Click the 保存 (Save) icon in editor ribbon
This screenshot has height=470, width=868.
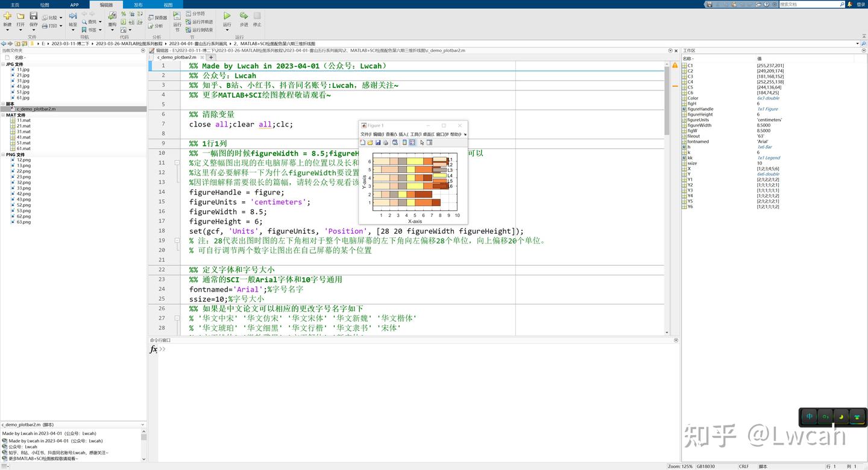point(34,15)
